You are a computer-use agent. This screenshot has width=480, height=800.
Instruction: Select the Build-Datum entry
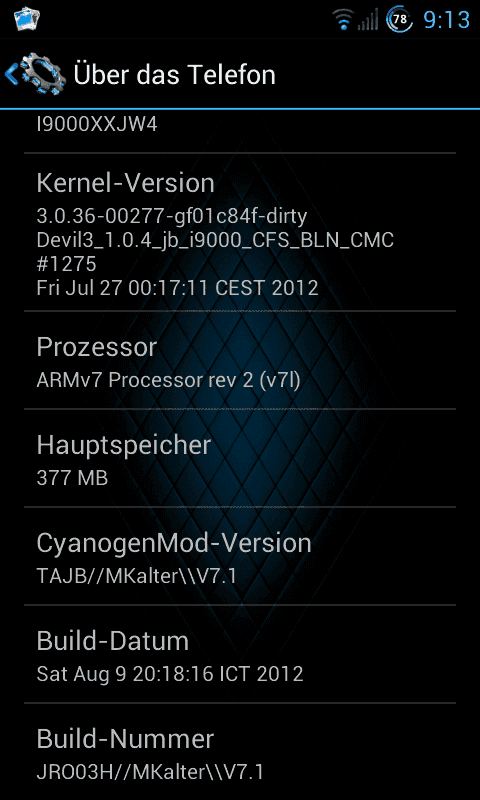tap(240, 654)
